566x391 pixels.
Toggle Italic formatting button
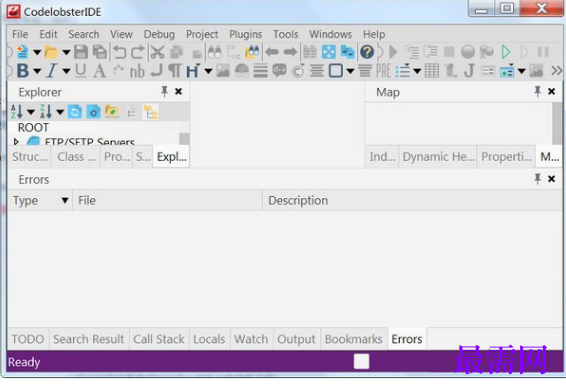point(52,71)
